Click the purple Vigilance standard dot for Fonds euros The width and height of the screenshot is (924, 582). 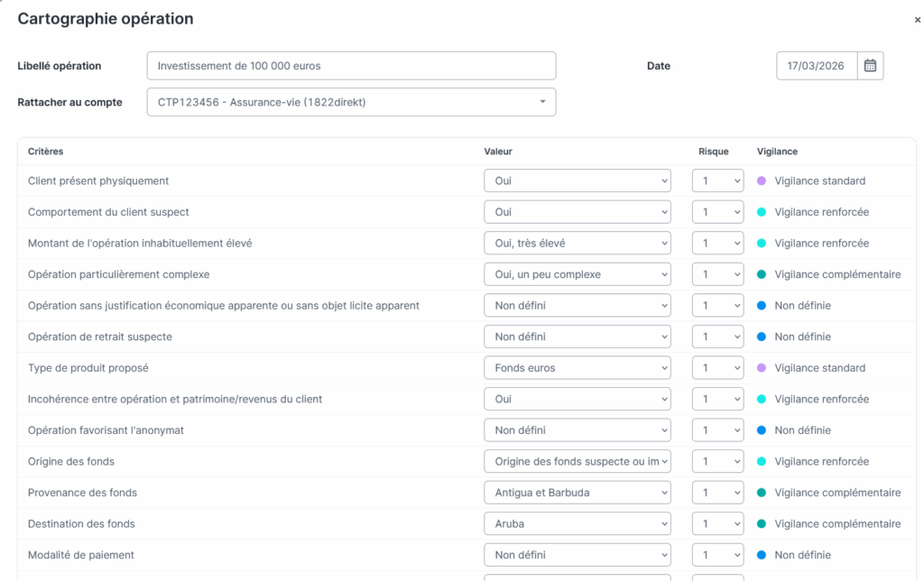pos(762,368)
